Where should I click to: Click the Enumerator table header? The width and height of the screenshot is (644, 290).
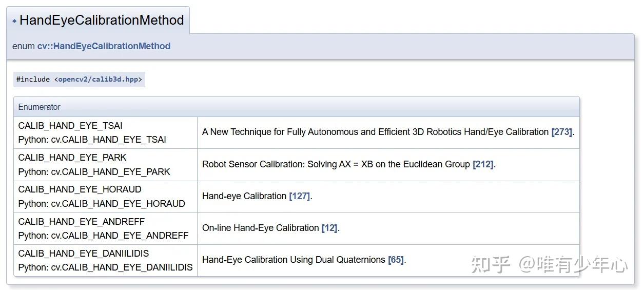(x=40, y=107)
